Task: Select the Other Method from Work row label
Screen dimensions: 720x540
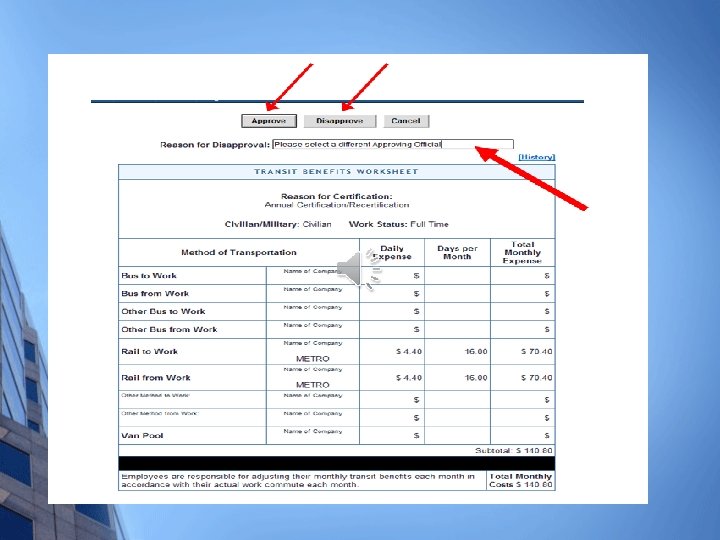Action: (159, 413)
